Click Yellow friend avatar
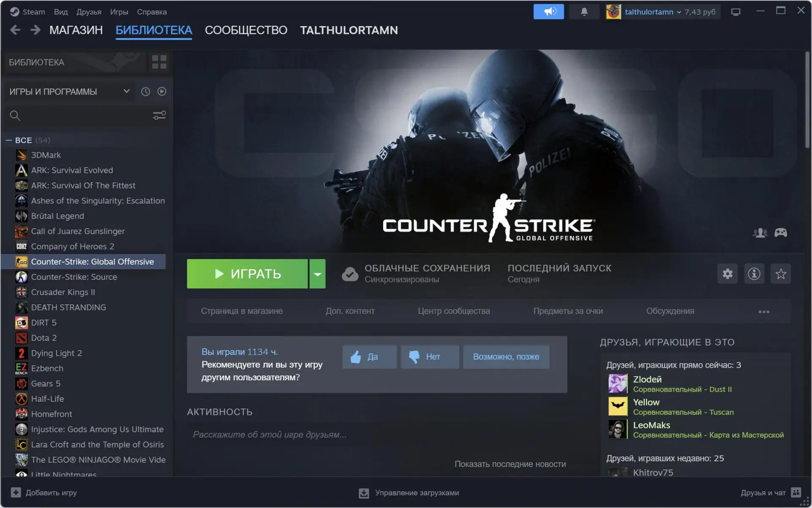The height and width of the screenshot is (508, 812). click(618, 406)
